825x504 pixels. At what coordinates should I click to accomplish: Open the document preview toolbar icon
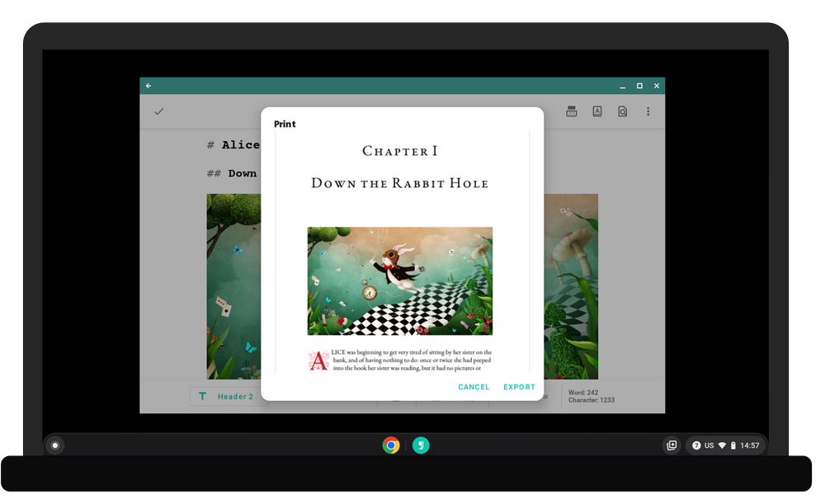pyautogui.click(x=622, y=111)
